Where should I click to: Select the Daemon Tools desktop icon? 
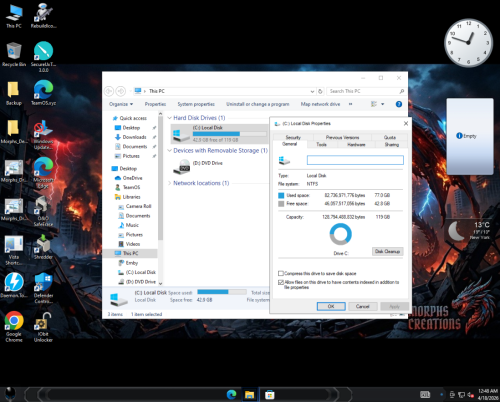point(14,285)
